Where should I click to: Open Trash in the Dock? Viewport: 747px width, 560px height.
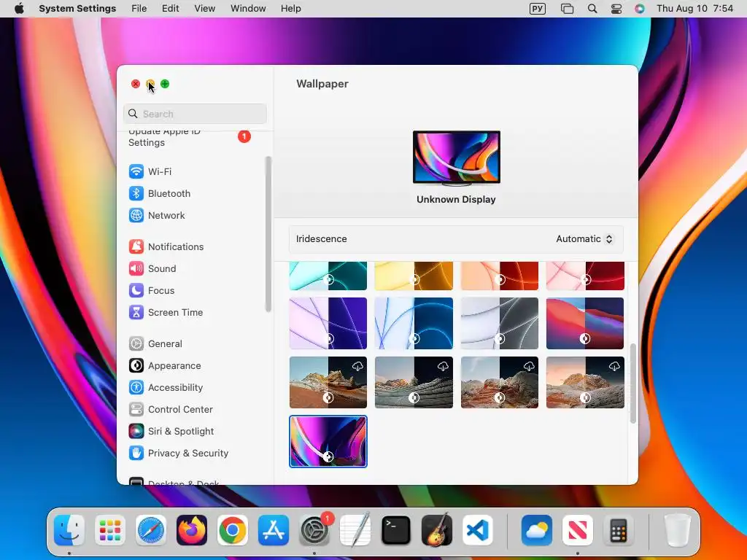point(677,530)
